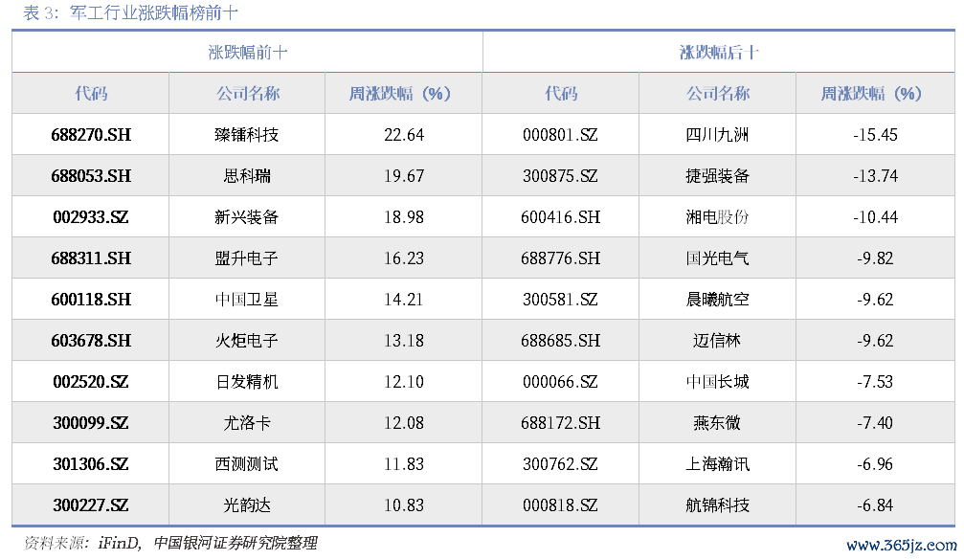Click the value 11.83

tap(404, 464)
